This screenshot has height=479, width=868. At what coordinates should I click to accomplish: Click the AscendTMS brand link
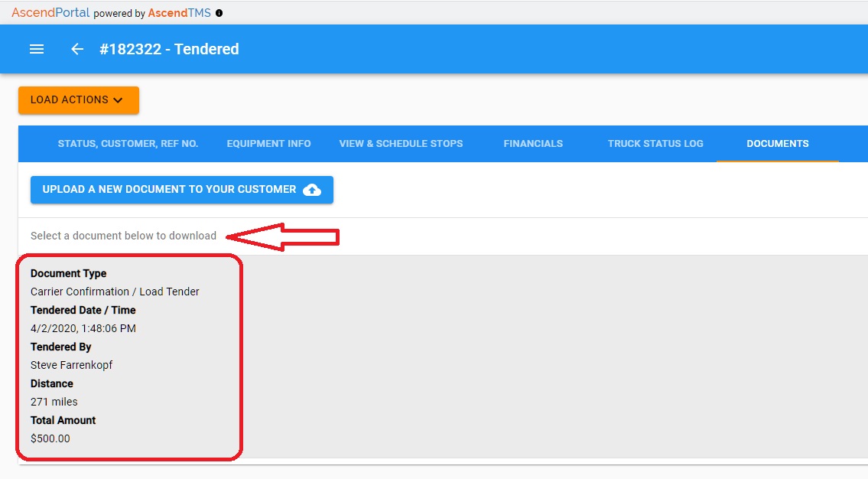[x=180, y=13]
